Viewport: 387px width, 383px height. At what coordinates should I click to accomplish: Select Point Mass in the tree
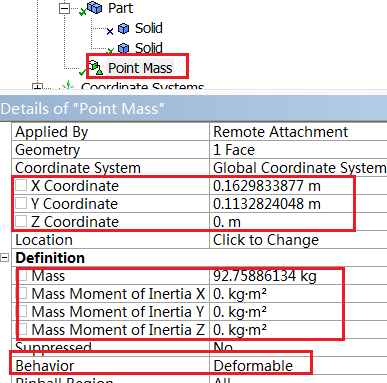(140, 68)
